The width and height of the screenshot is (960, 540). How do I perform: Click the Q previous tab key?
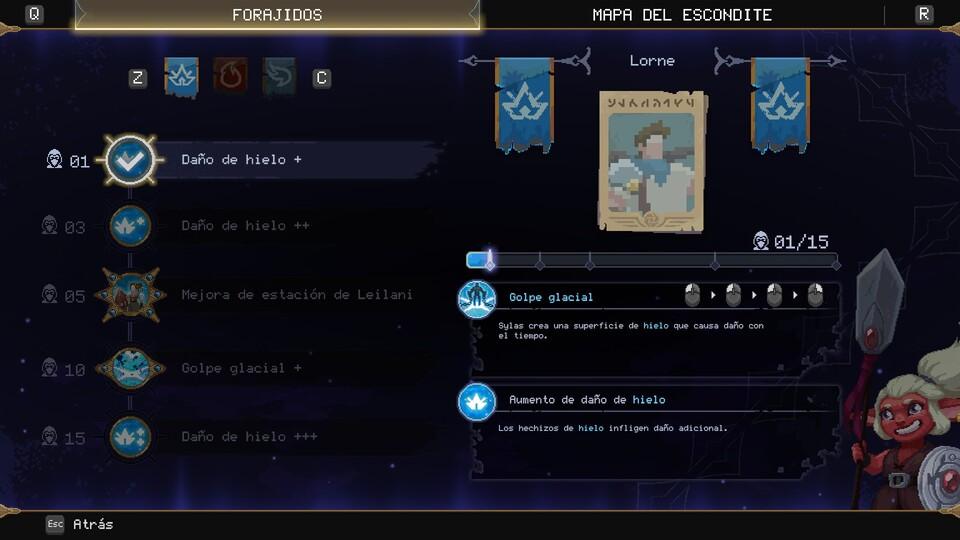click(x=34, y=13)
